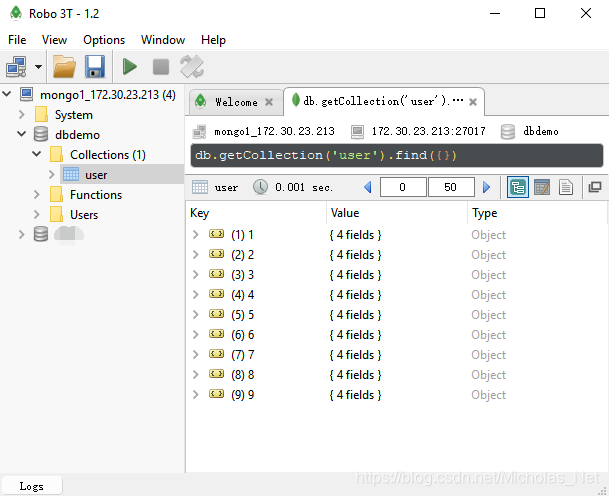Click the Connect to server toolbar icon
Image resolution: width=609 pixels, height=496 pixels.
click(x=16, y=67)
